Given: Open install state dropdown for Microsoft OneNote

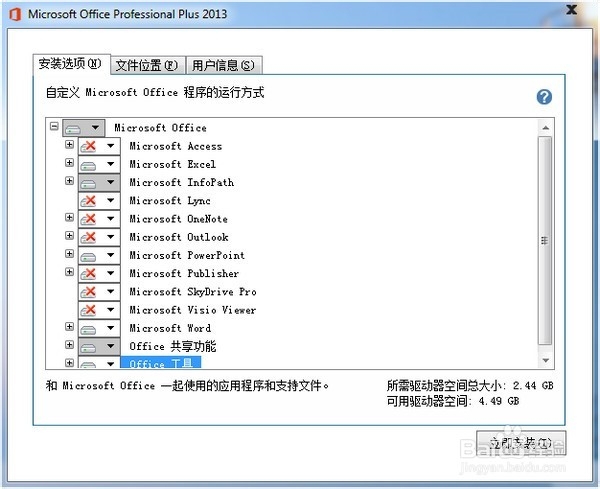Looking at the screenshot, I should tap(99, 219).
